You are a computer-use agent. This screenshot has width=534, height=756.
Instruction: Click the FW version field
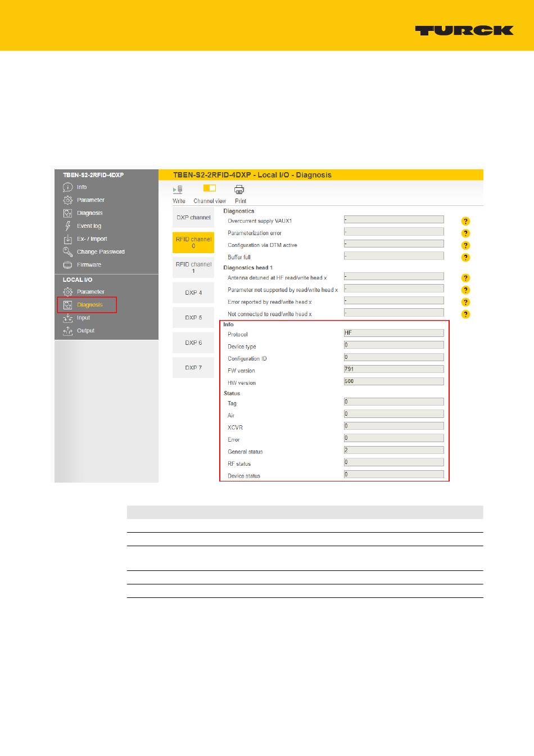point(393,370)
